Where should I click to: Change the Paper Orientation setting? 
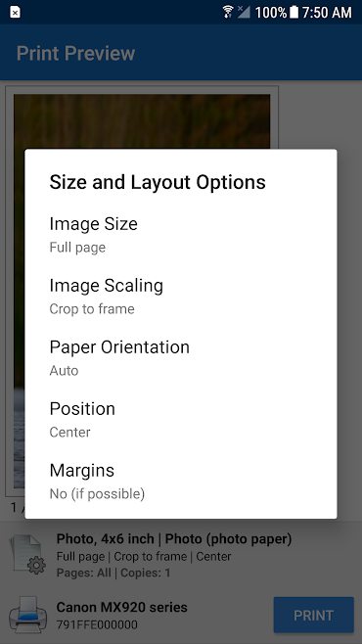click(181, 358)
